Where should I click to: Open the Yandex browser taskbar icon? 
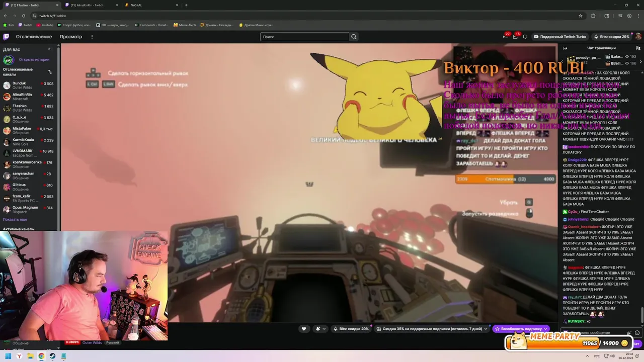click(19, 356)
